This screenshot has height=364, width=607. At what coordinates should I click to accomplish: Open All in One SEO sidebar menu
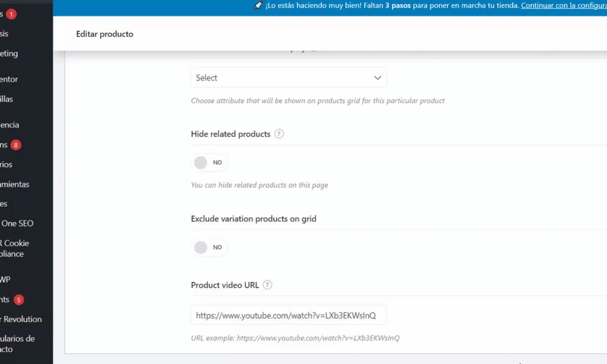(x=17, y=223)
